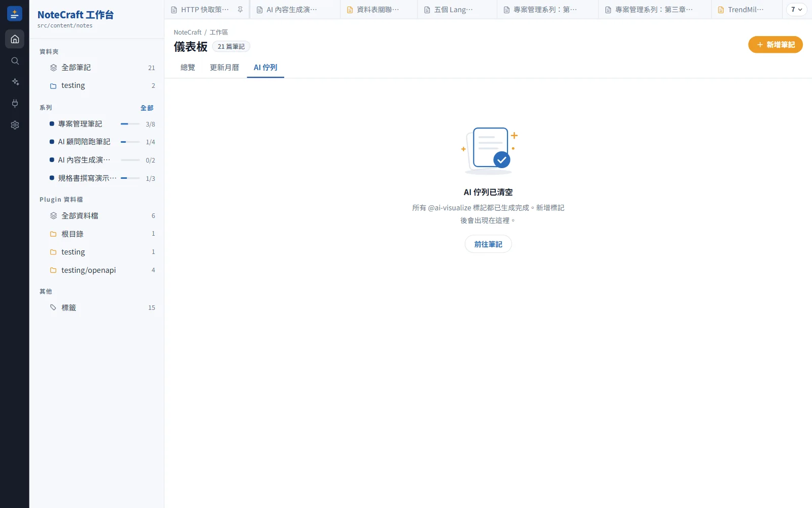This screenshot has height=508, width=812.
Task: Click the 全部 link in 系列 section
Action: pyautogui.click(x=147, y=108)
